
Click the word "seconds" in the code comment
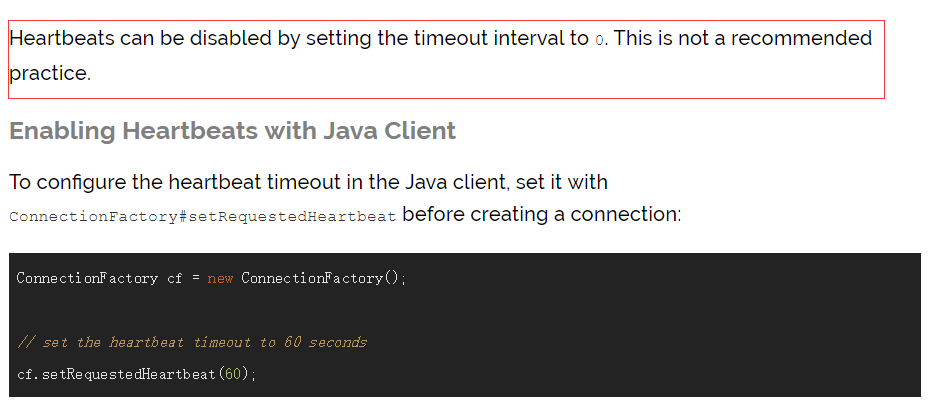click(x=338, y=342)
